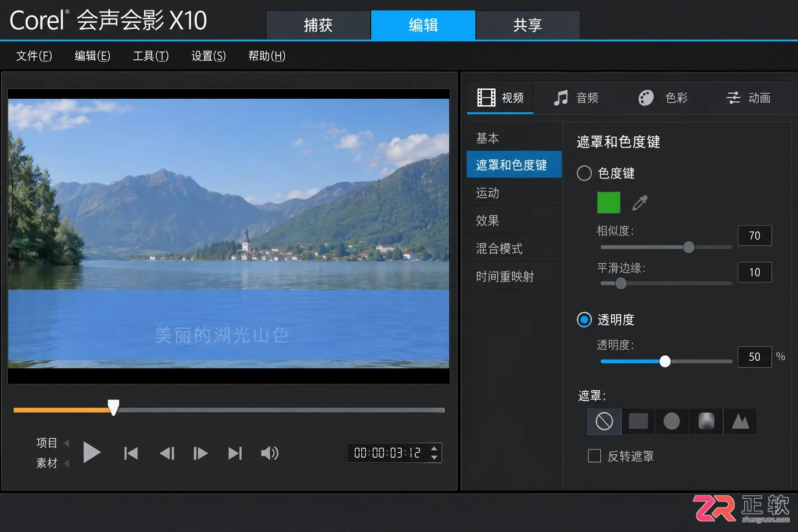The width and height of the screenshot is (798, 532).
Task: Open the 工具(T) menu
Action: (151, 56)
